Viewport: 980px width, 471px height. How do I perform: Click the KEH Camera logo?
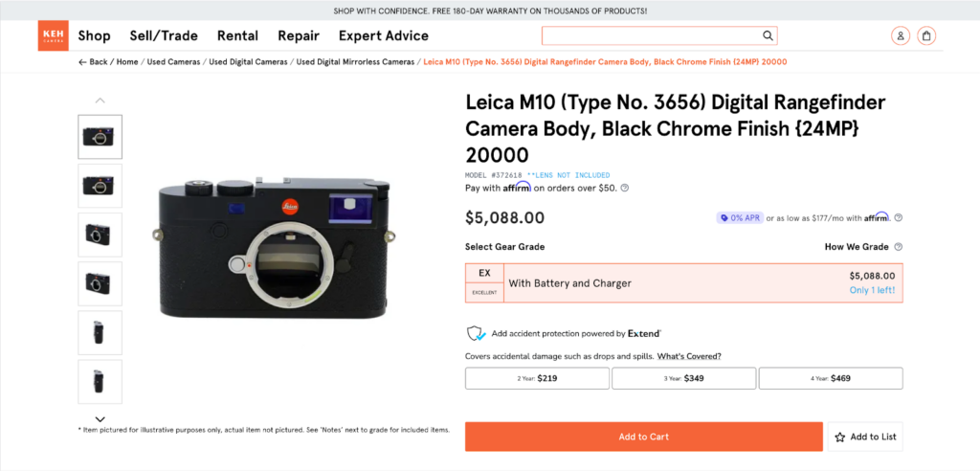click(53, 36)
